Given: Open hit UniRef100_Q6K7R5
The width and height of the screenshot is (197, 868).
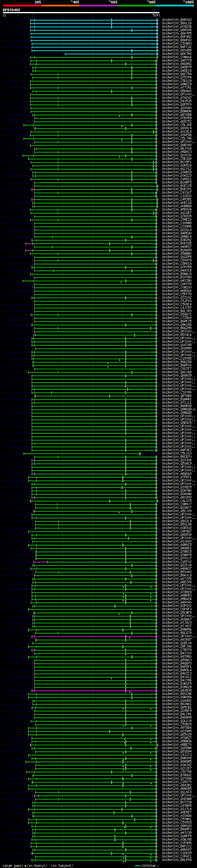Looking at the screenshot, I should [177, 33].
